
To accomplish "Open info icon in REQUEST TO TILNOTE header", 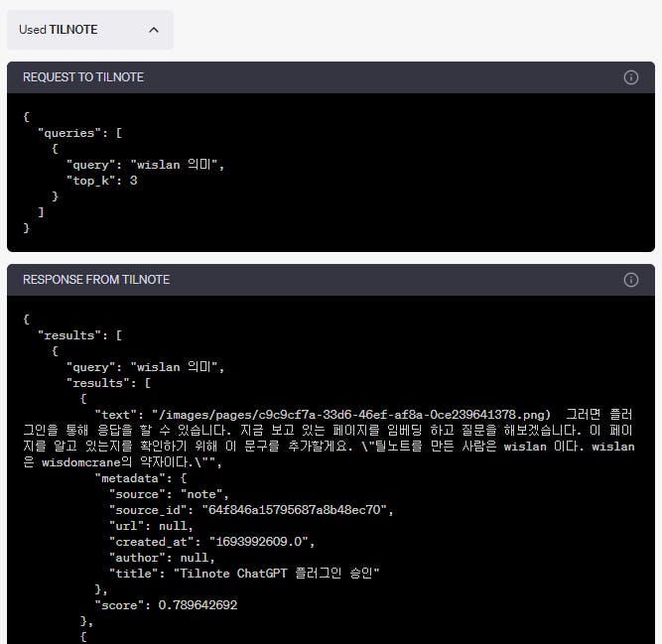I will (x=631, y=77).
